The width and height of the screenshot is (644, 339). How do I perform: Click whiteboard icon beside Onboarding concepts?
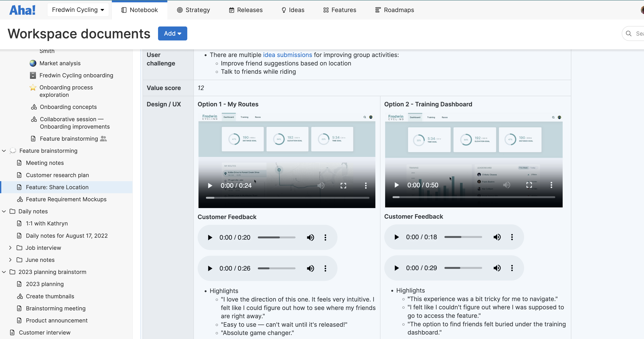point(34,107)
